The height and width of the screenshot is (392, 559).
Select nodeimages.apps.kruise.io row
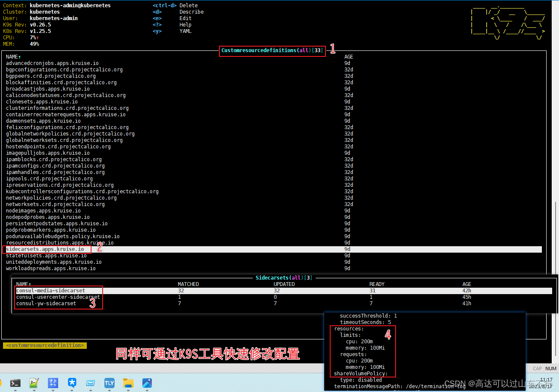coord(274,211)
